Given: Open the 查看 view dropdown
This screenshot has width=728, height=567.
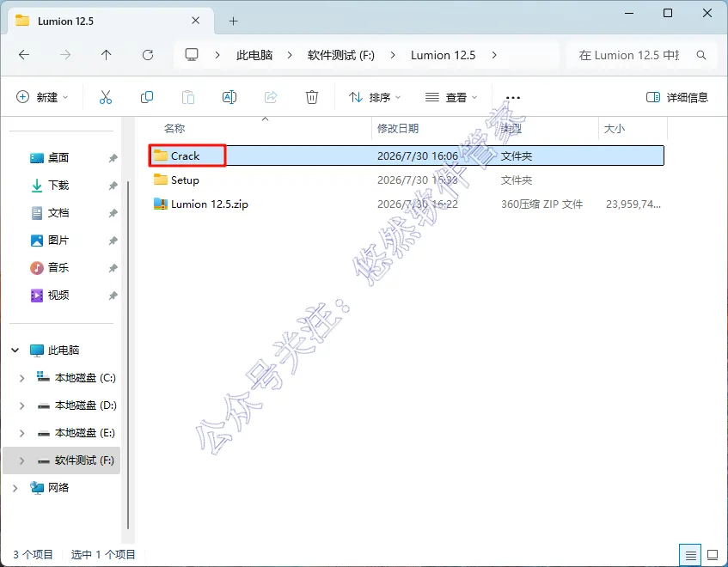Looking at the screenshot, I should click(x=451, y=97).
